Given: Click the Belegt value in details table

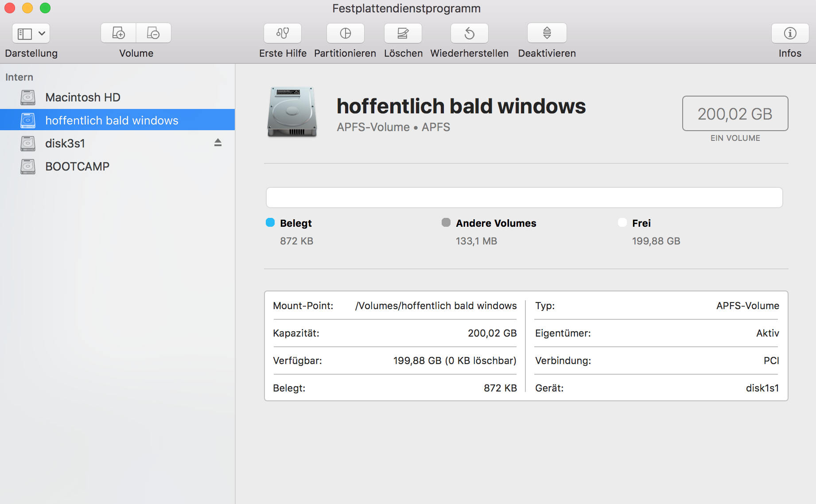Looking at the screenshot, I should [500, 388].
